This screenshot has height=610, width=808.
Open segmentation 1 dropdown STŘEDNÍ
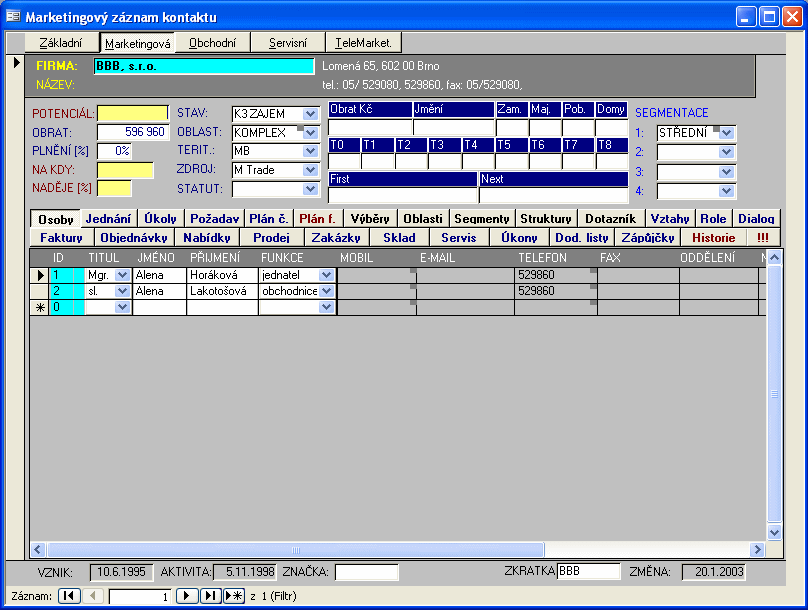click(x=727, y=133)
